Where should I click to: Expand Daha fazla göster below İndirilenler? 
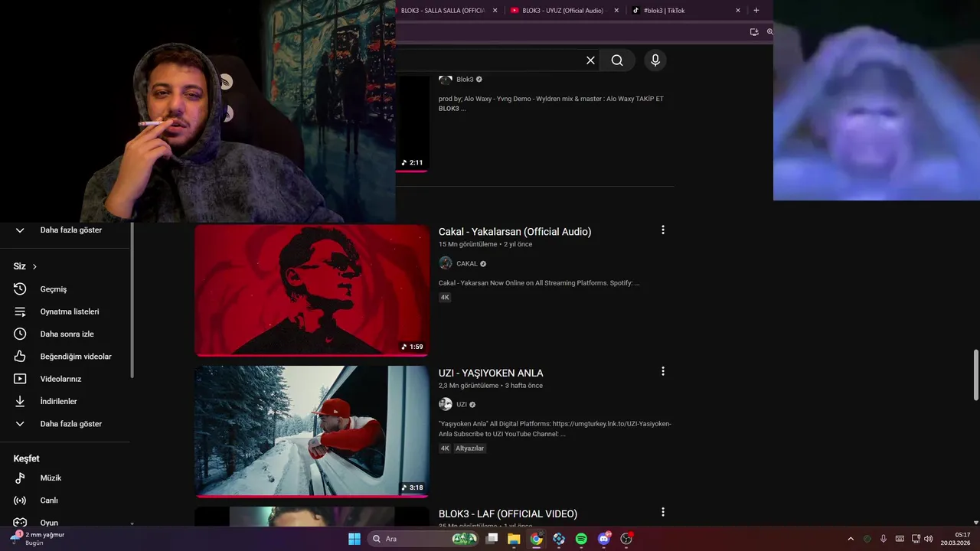65,424
